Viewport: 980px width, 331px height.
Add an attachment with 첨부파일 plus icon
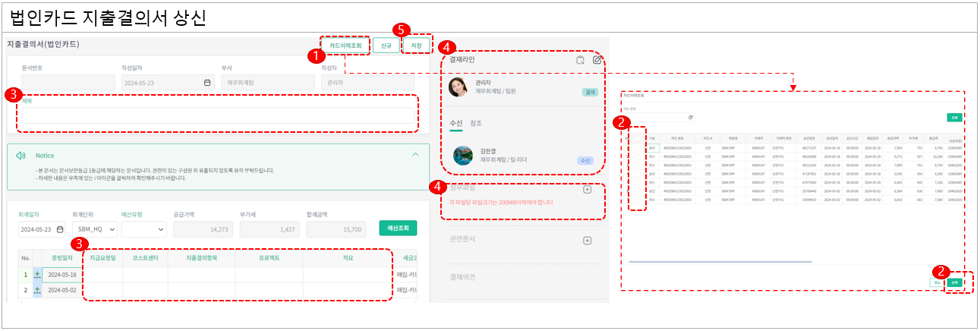587,190
